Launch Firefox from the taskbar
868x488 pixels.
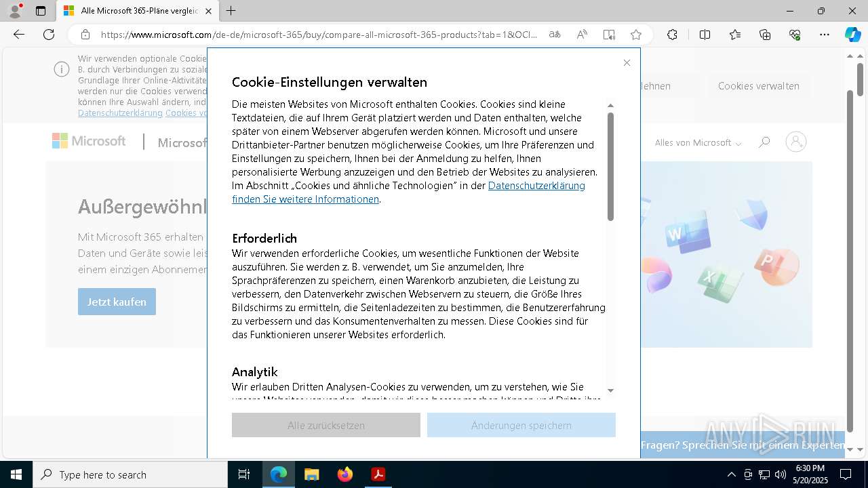click(345, 474)
